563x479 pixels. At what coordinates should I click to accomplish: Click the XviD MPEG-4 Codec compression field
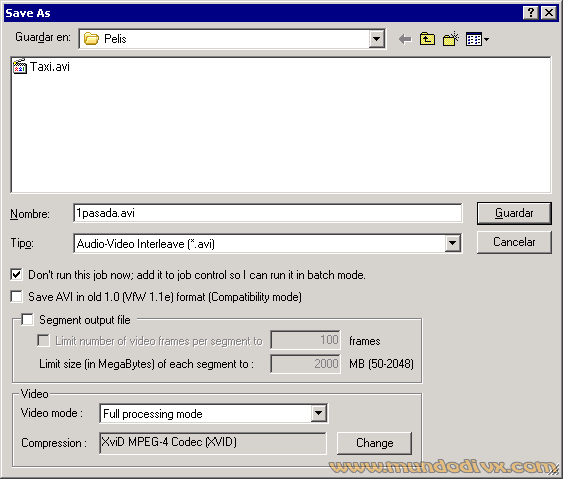point(213,443)
